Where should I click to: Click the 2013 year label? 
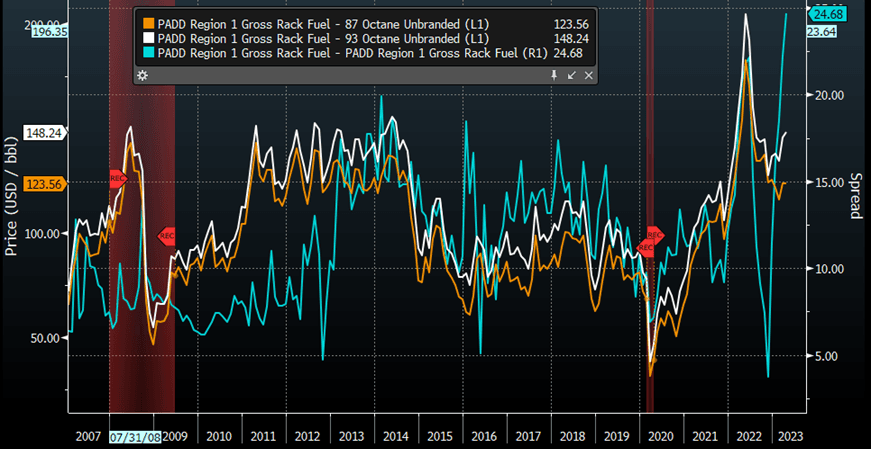(x=351, y=436)
